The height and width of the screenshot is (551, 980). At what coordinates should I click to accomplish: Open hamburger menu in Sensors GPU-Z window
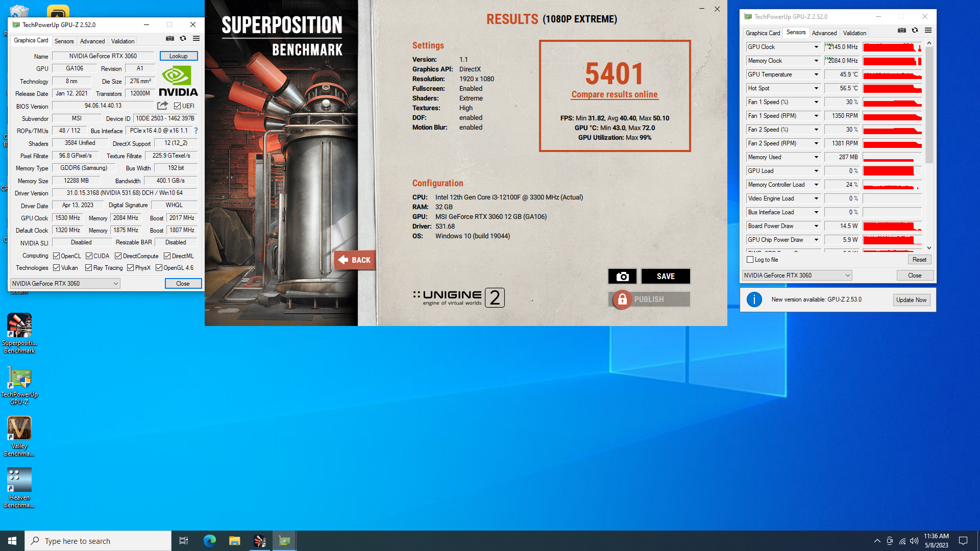point(928,31)
